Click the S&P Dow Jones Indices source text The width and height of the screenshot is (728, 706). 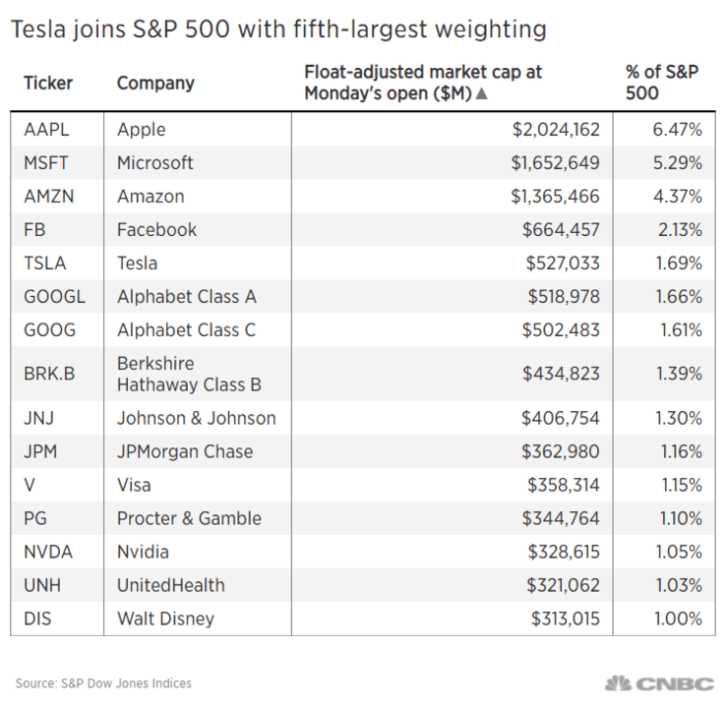coord(103,683)
